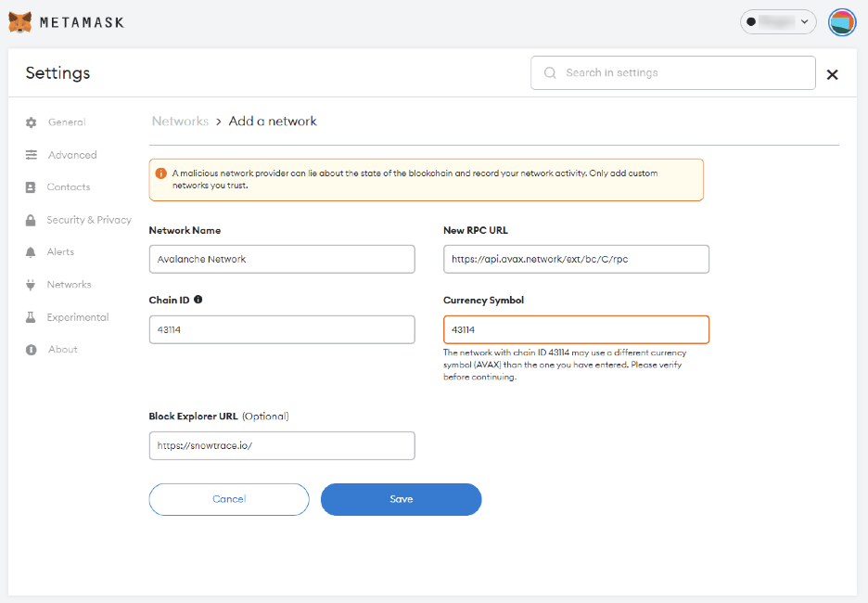This screenshot has height=603, width=868.
Task: Open the Contacts settings tab
Action: click(68, 186)
